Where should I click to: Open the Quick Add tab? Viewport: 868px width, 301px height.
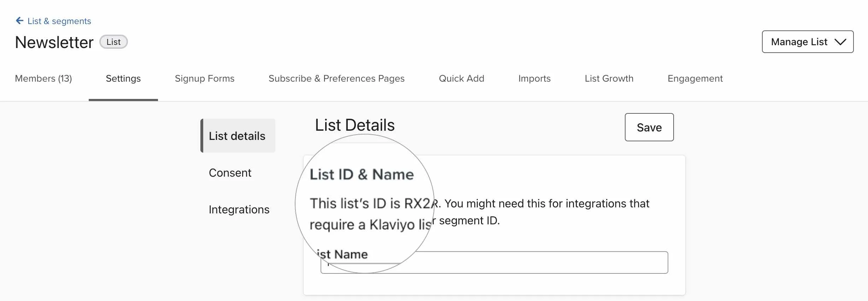(x=462, y=78)
